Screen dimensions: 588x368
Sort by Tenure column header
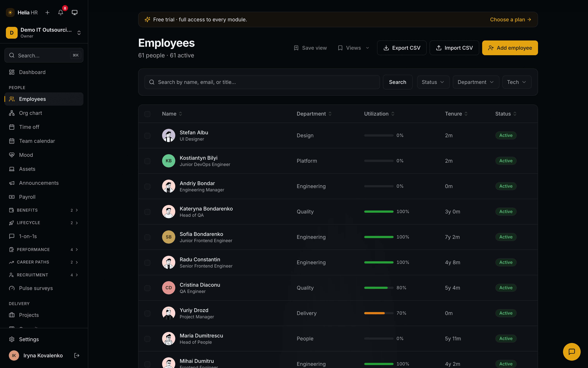point(456,114)
